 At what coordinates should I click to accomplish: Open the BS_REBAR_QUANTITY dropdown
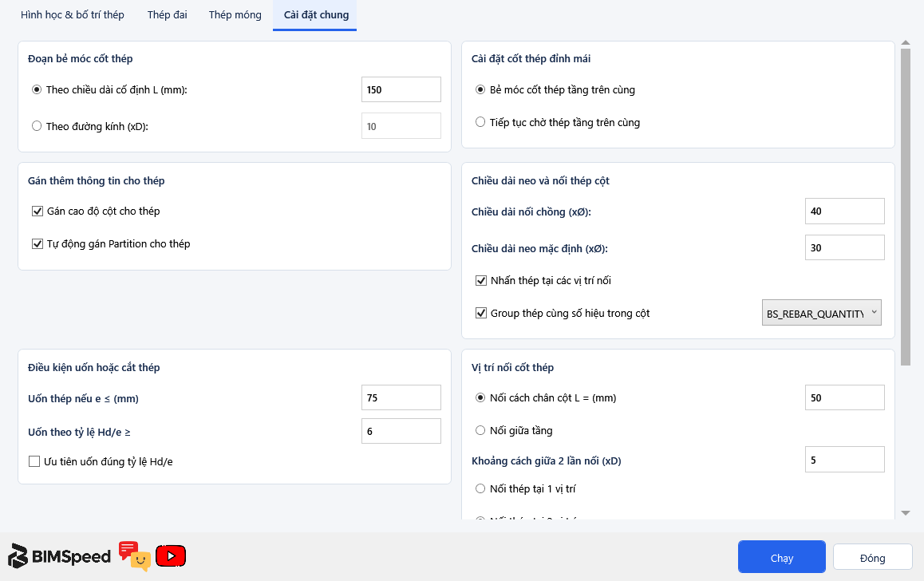pyautogui.click(x=821, y=313)
